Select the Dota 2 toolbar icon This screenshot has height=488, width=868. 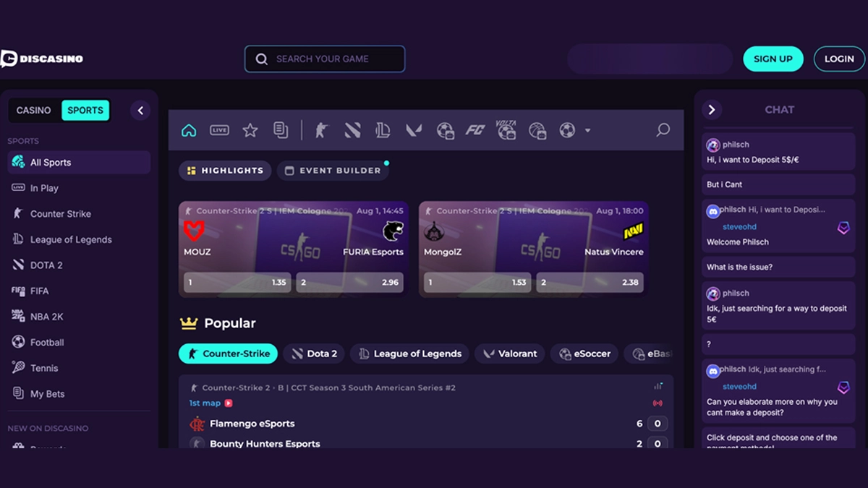(x=352, y=130)
